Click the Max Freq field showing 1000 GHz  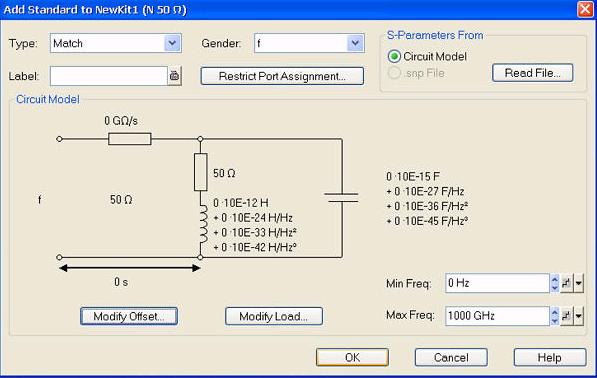(497, 316)
